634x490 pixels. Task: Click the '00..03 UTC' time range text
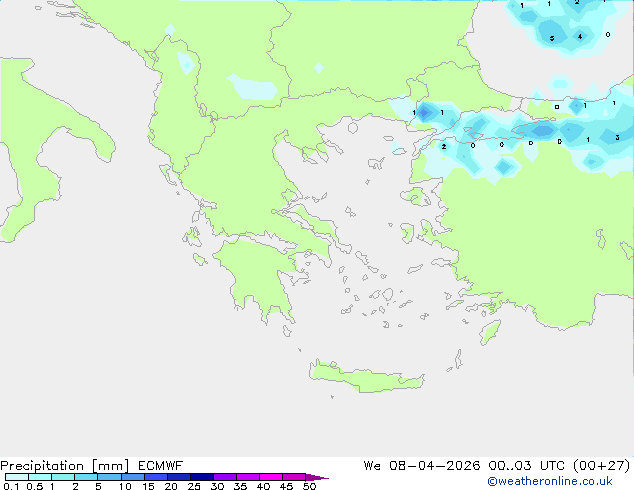tap(526, 466)
